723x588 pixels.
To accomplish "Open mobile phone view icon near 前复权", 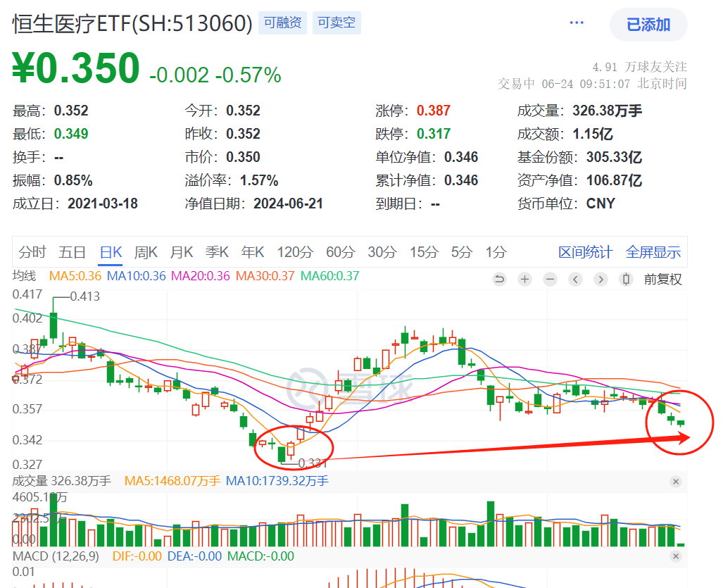I will [626, 280].
